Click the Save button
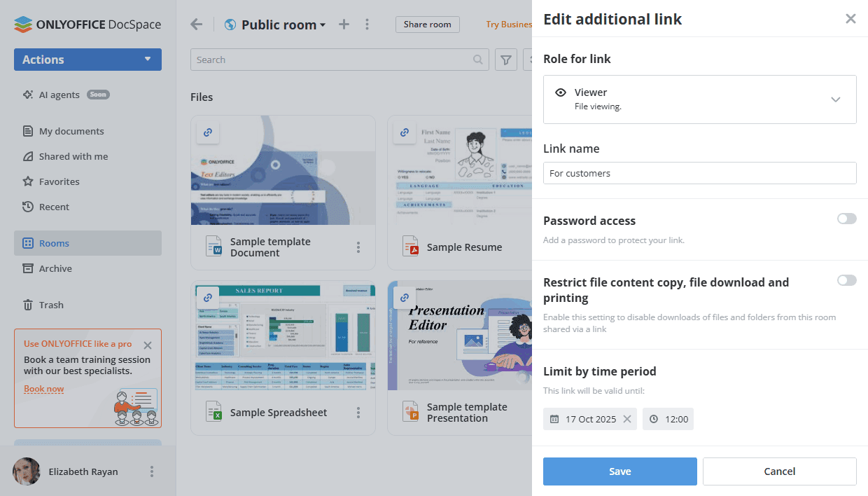This screenshot has width=868, height=496. tap(619, 471)
